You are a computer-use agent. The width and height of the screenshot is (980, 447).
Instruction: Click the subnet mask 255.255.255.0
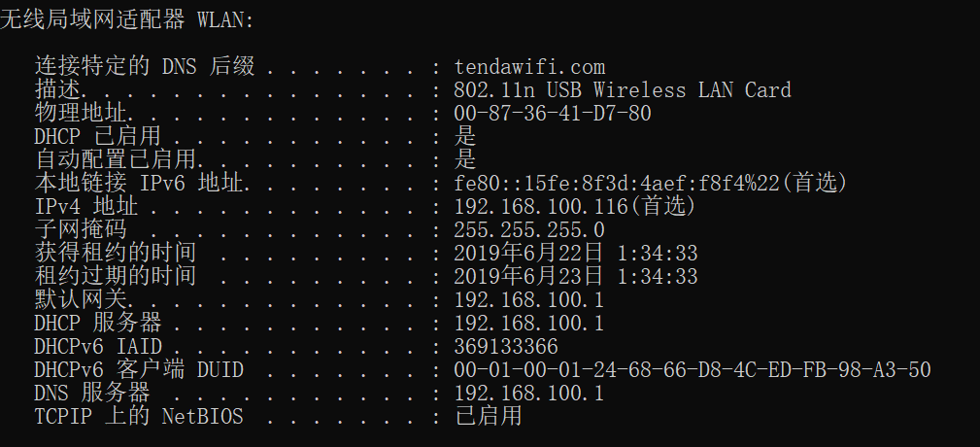coord(529,230)
